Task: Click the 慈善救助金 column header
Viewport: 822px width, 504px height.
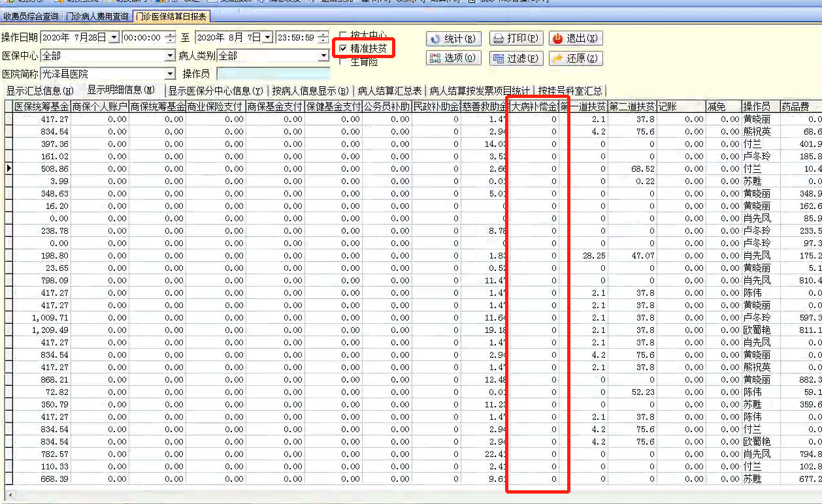Action: [x=485, y=106]
